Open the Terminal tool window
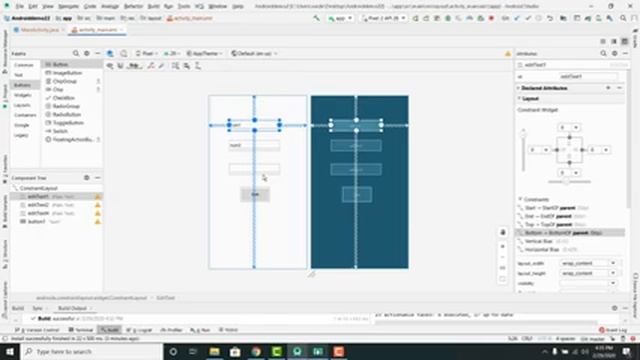The width and height of the screenshot is (640, 360). coord(81,330)
